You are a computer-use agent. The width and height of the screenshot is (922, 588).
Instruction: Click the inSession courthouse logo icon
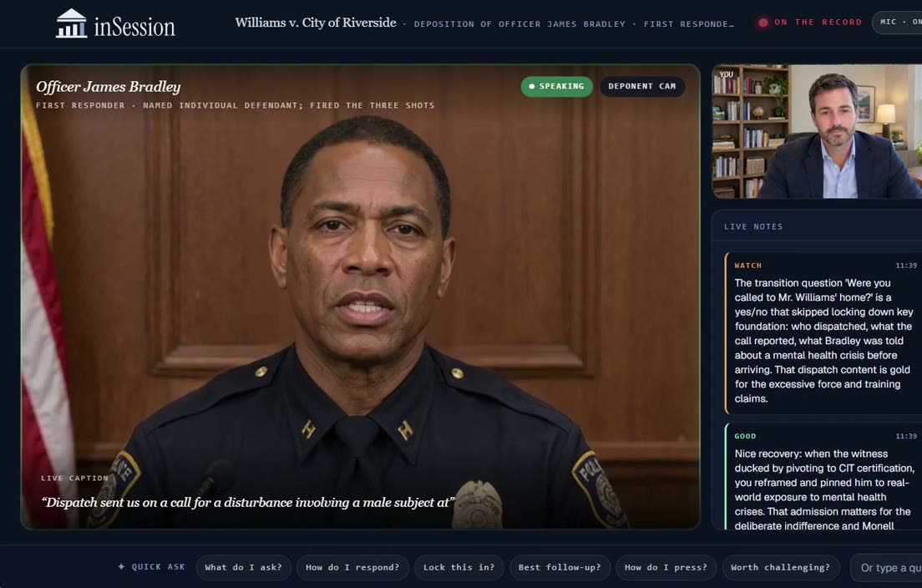(72, 23)
